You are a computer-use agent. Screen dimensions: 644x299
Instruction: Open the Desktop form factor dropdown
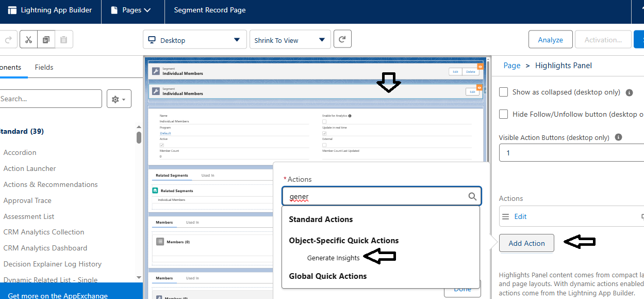tap(194, 40)
